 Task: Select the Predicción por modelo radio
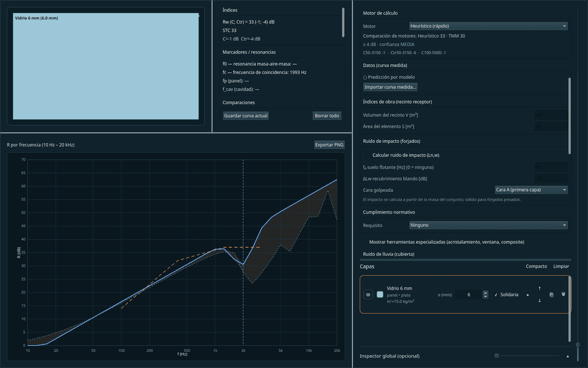click(x=365, y=78)
